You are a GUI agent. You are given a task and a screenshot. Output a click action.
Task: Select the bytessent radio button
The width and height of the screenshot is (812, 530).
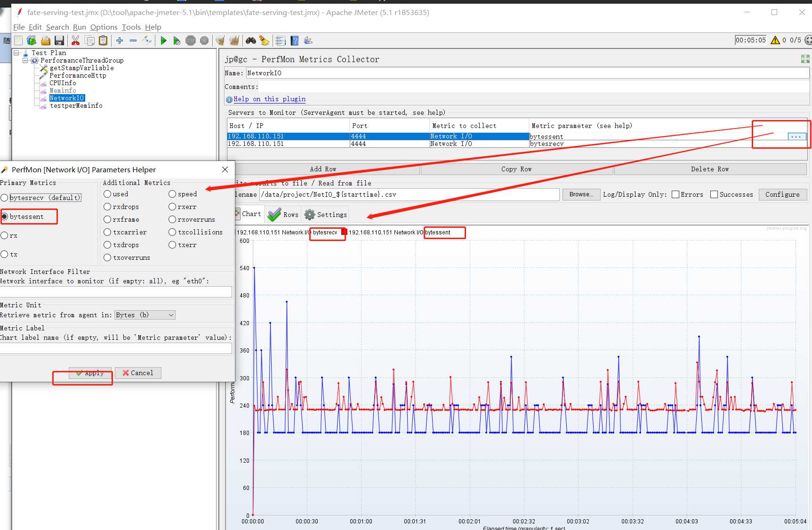pos(4,217)
